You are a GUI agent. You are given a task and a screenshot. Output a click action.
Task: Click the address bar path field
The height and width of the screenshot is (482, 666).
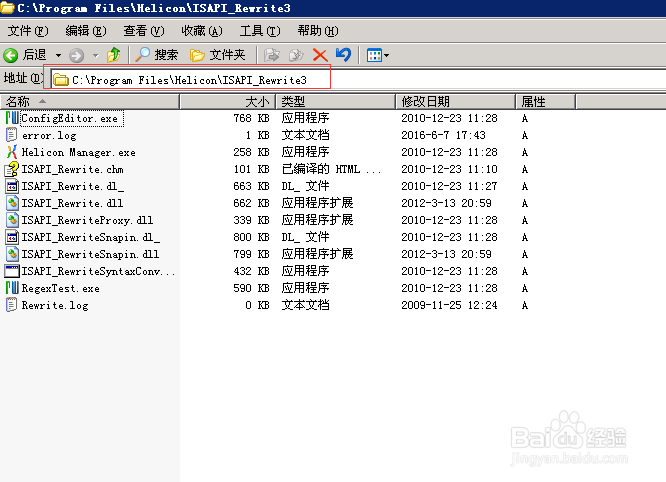point(358,79)
